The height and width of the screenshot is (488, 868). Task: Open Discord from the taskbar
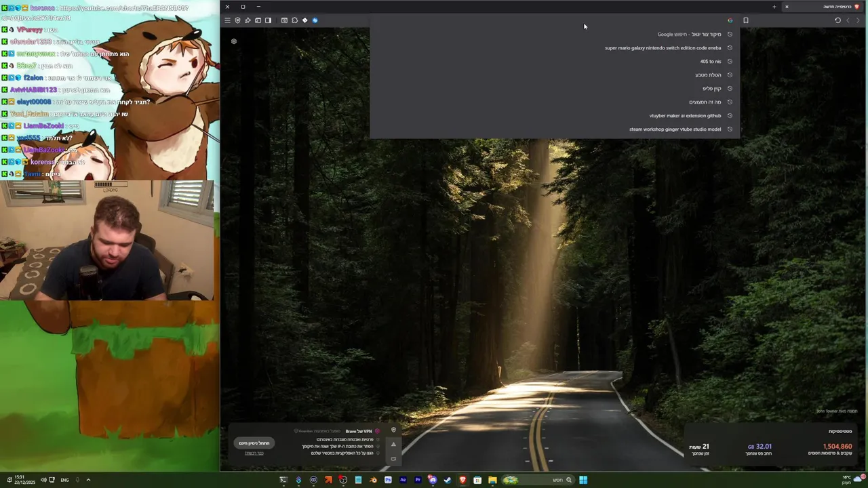pyautogui.click(x=433, y=480)
